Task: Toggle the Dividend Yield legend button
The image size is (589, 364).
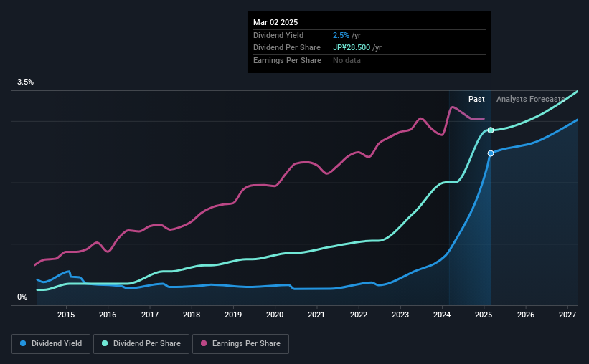Action: [51, 344]
